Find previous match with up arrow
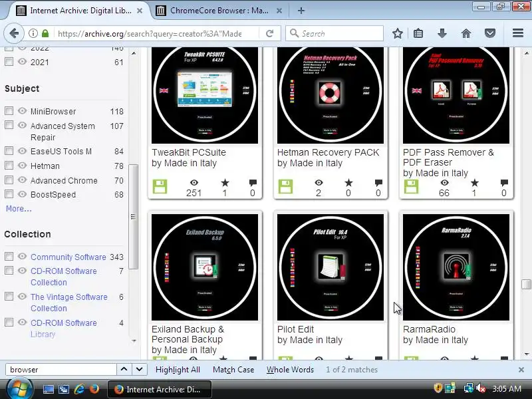This screenshot has height=399, width=532. (x=124, y=369)
